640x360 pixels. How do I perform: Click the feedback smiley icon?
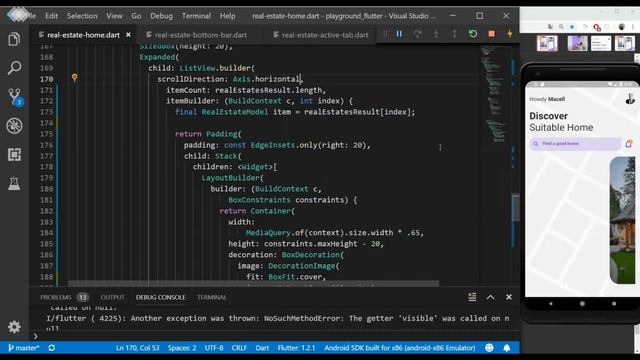(x=489, y=348)
